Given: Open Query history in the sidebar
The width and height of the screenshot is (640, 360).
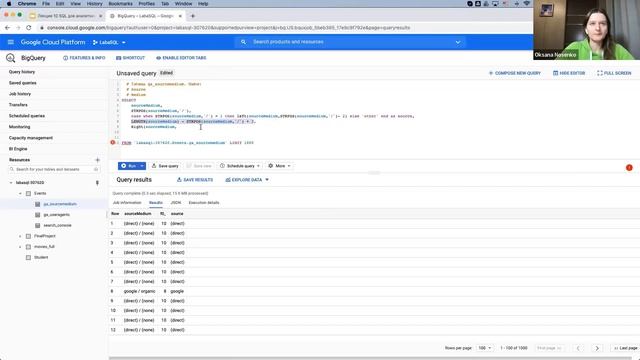Looking at the screenshot, I should point(22,72).
